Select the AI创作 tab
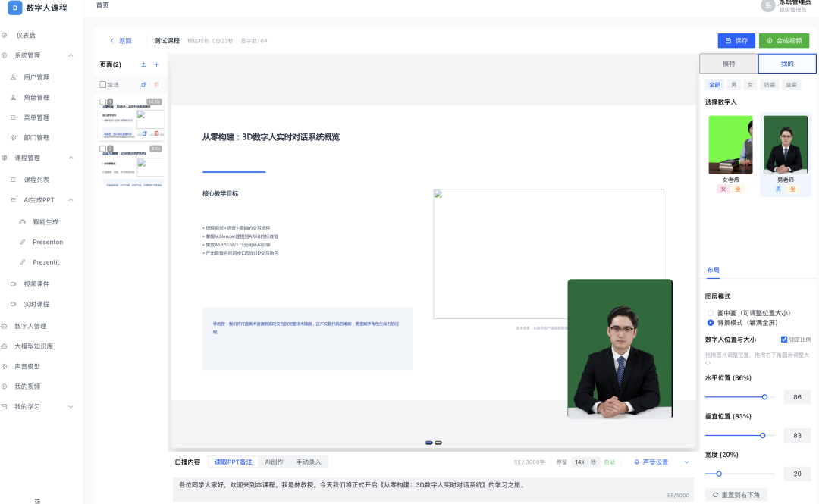The image size is (819, 504). click(274, 462)
